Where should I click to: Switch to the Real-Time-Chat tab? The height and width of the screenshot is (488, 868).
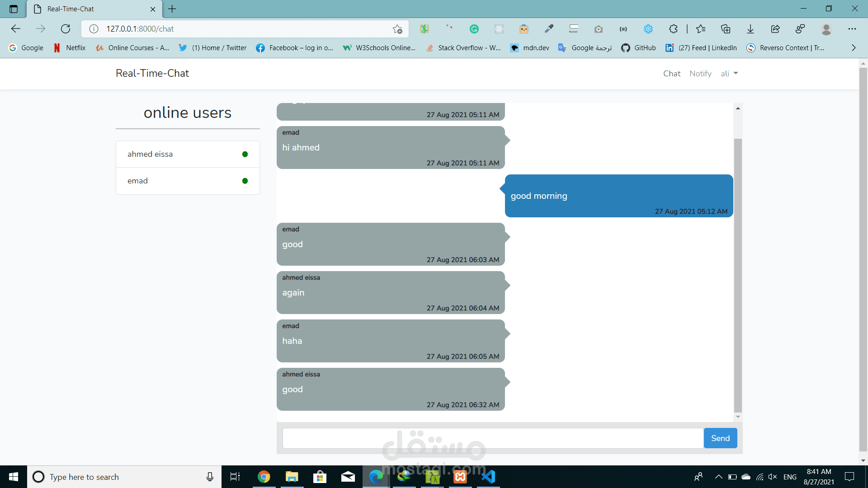click(70, 9)
